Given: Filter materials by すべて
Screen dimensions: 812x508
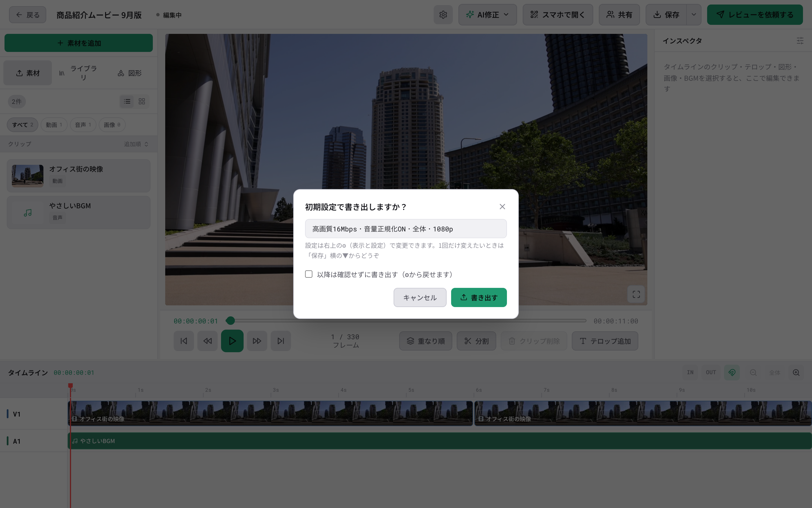Looking at the screenshot, I should tap(23, 125).
